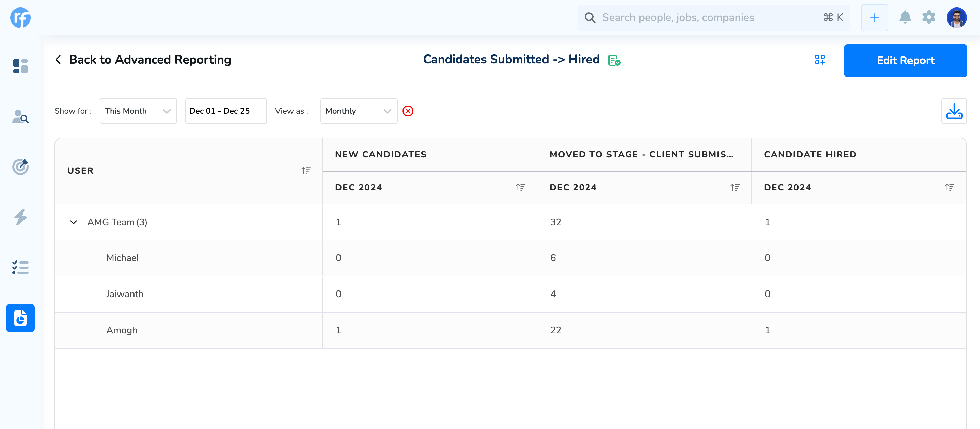Click the Edit Report button
Viewport: 980px width, 429px height.
(x=905, y=61)
